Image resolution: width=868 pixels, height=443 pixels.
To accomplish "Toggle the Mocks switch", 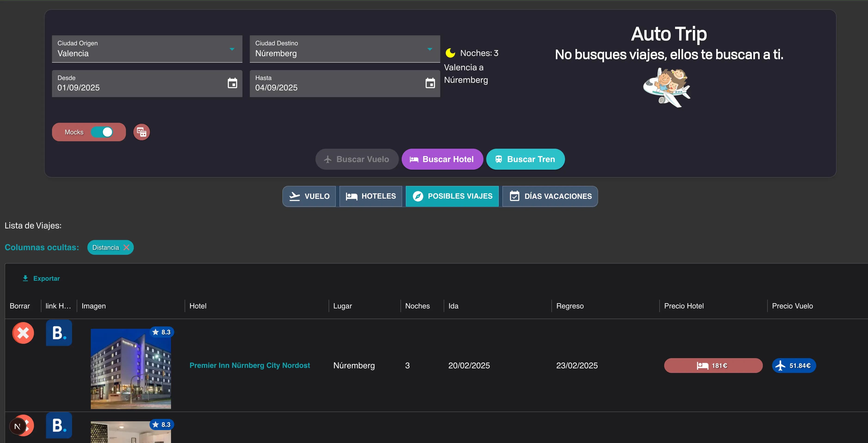I will click(102, 132).
